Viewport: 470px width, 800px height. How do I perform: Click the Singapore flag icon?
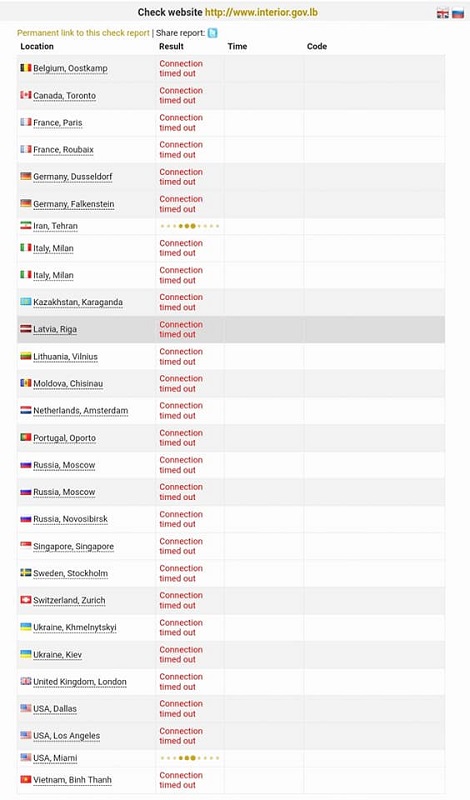tap(26, 545)
